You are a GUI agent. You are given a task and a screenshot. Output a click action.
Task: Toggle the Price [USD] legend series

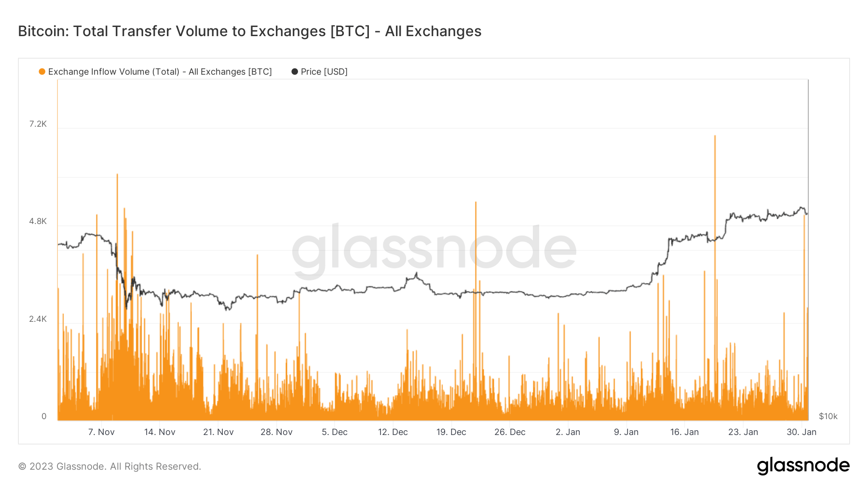(324, 72)
